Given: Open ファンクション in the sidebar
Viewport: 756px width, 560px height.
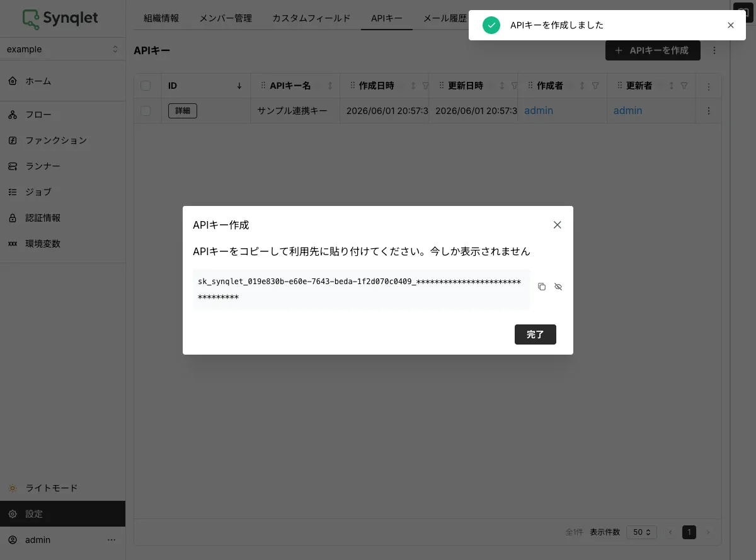Looking at the screenshot, I should [x=62, y=140].
